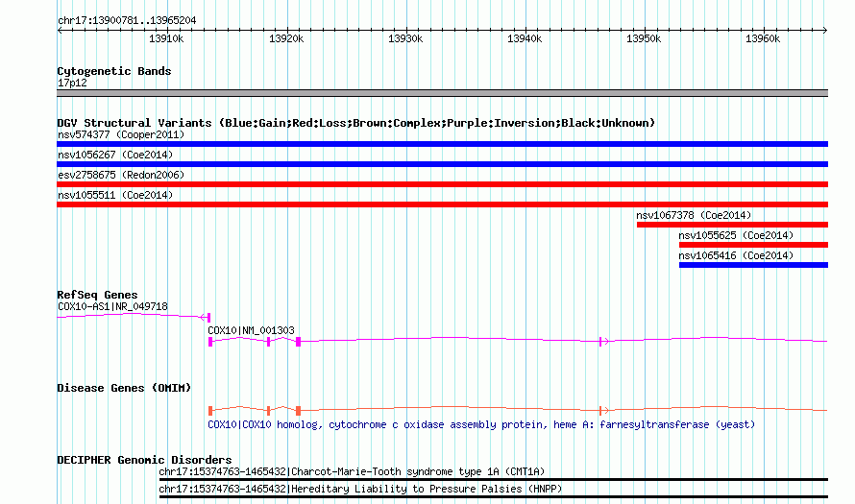Viewport: 855px width, 504px height.
Task: Click the COX10-AS1 transcript line with arrow
Action: [x=134, y=317]
